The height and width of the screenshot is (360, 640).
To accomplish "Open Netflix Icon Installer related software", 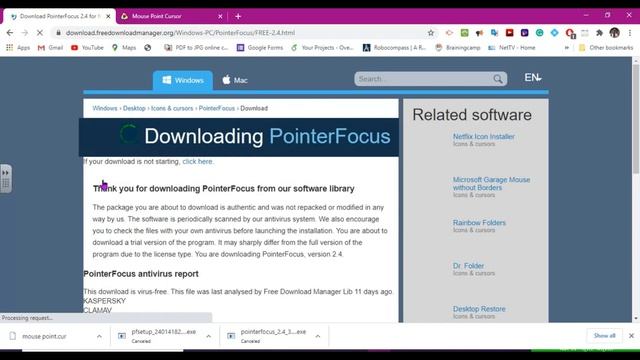I will (x=484, y=136).
